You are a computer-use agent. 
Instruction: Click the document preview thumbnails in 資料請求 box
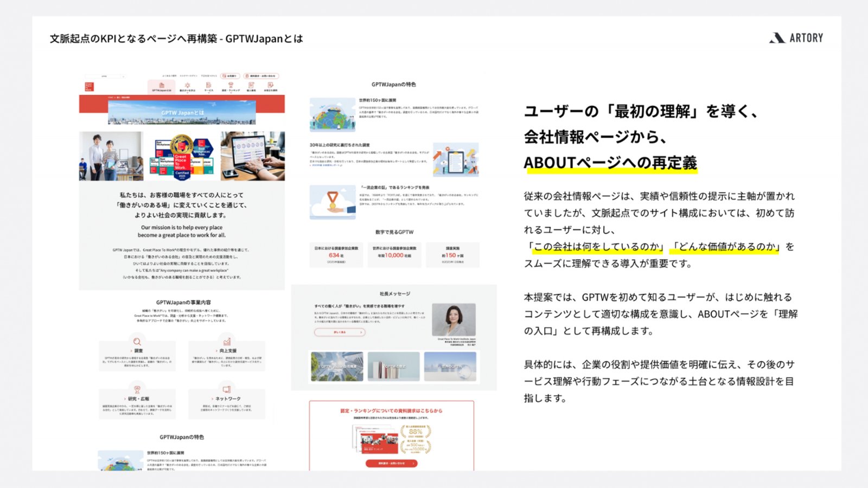click(x=374, y=439)
